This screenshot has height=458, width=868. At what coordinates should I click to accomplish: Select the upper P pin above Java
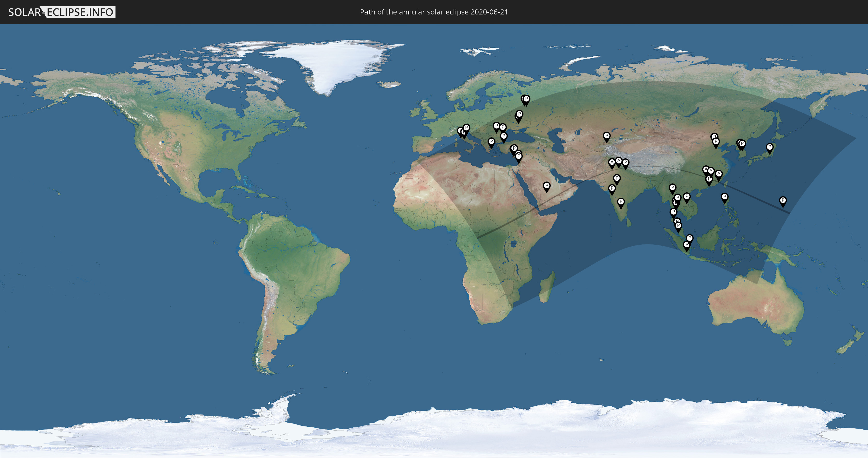click(x=689, y=240)
